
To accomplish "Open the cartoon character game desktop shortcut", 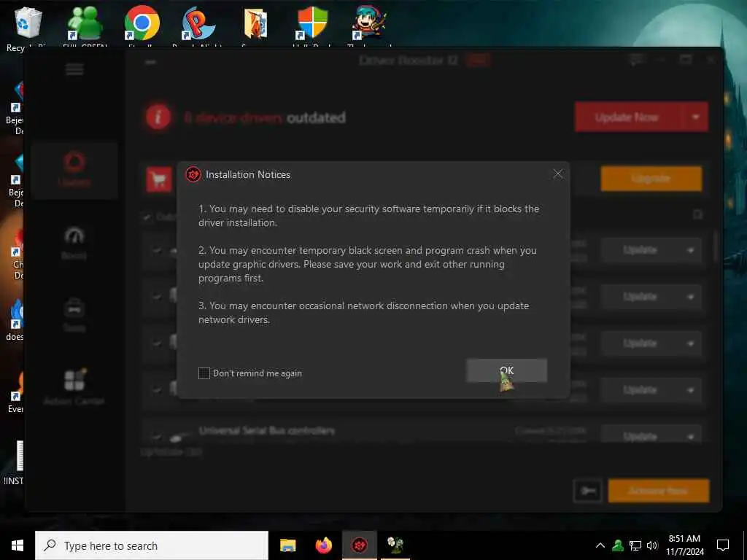I will (369, 27).
